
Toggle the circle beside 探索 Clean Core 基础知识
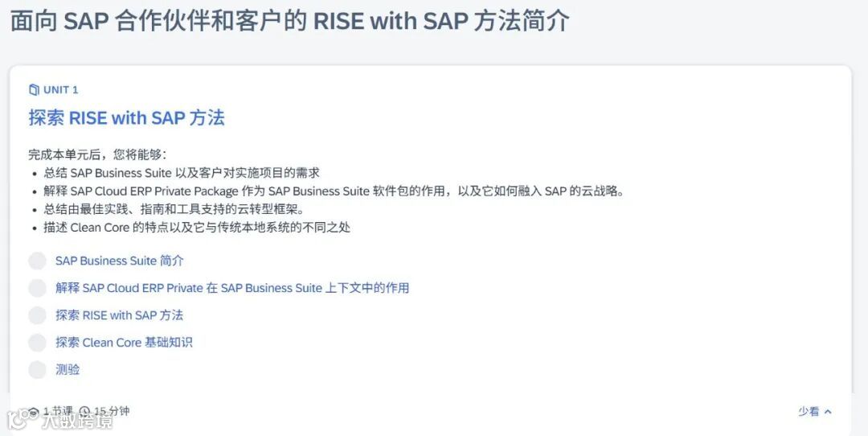tap(37, 343)
